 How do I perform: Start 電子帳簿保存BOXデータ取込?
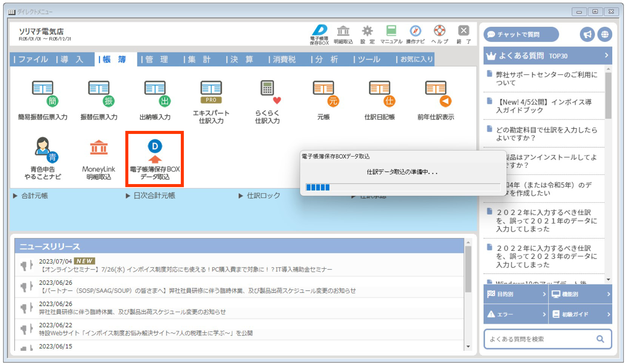(x=155, y=159)
